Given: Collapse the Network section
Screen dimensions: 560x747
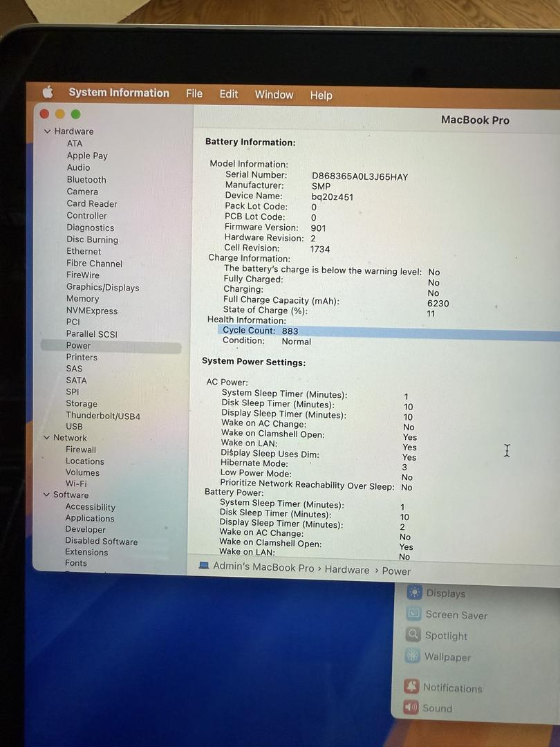Looking at the screenshot, I should click(x=46, y=437).
